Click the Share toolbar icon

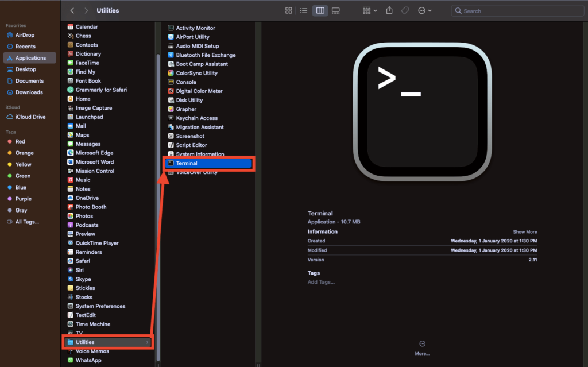(389, 11)
